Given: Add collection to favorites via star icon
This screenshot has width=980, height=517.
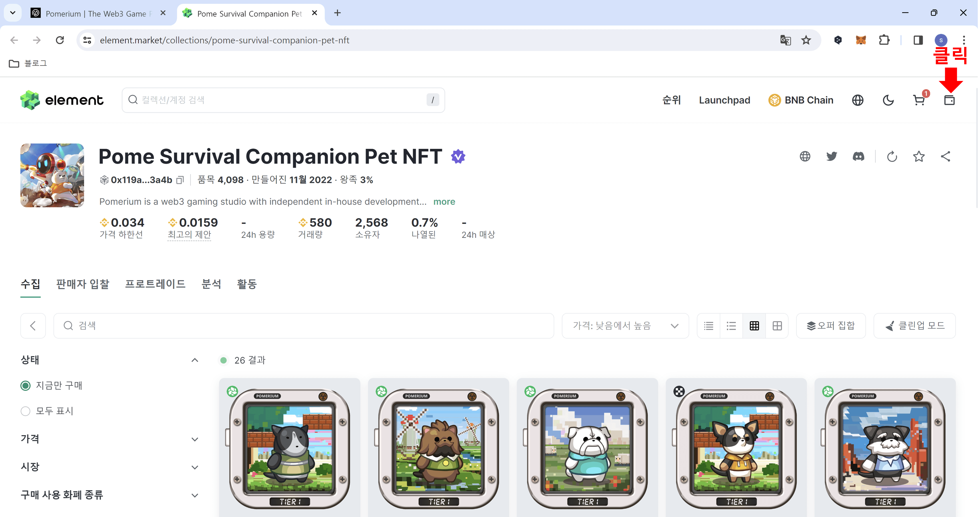Looking at the screenshot, I should coord(919,156).
